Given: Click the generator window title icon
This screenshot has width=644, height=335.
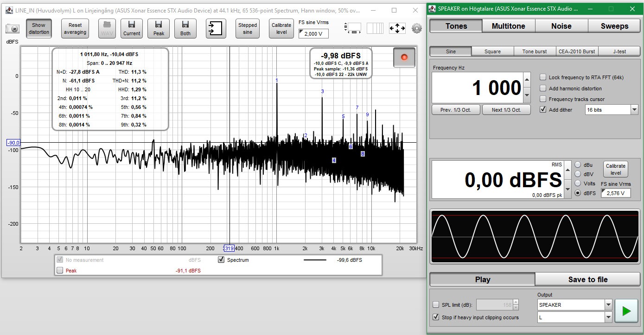Looking at the screenshot, I should [x=432, y=8].
